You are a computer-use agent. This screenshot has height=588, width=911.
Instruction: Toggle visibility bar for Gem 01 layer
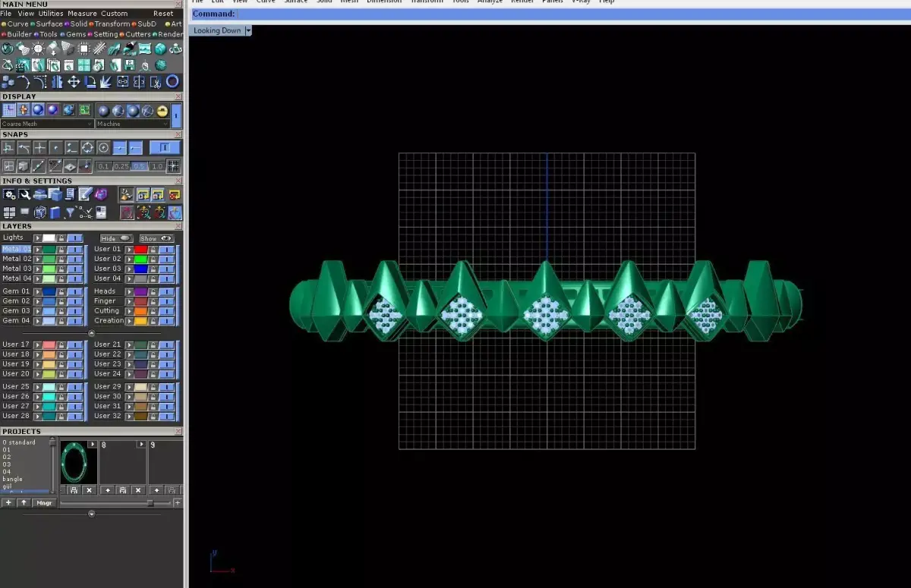pos(75,291)
